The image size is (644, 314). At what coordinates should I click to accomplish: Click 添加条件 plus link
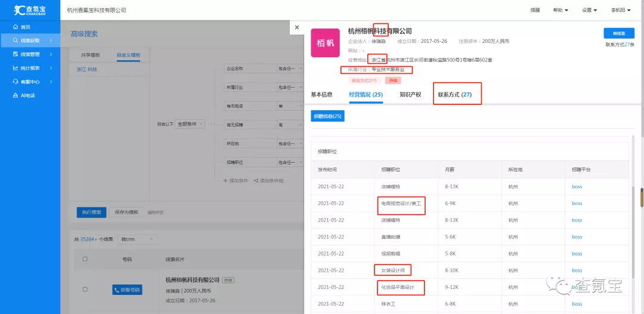(x=236, y=181)
